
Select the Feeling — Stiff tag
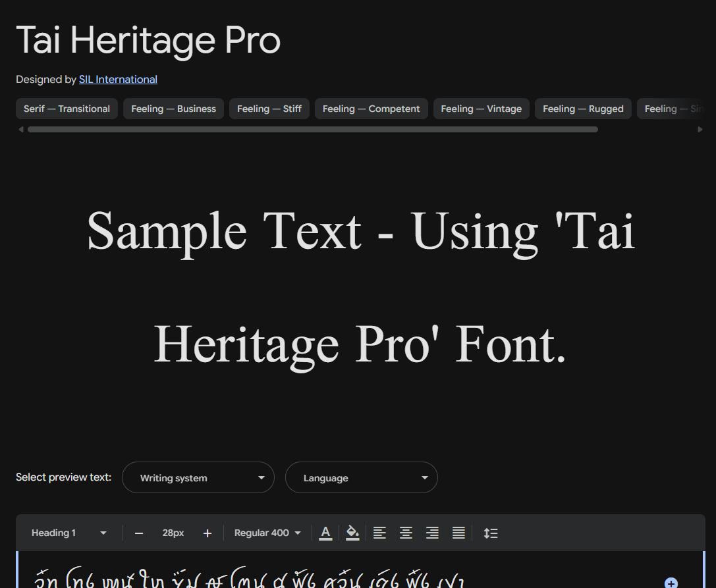[x=269, y=109]
